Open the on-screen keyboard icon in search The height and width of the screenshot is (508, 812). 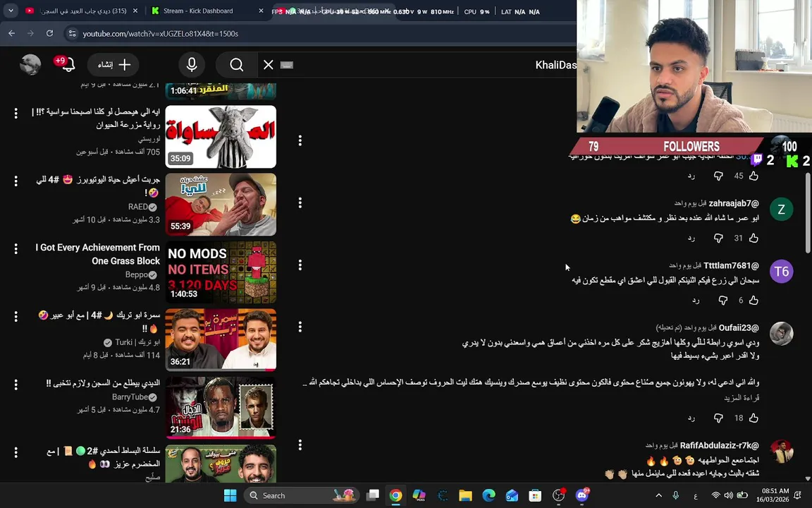coord(286,65)
